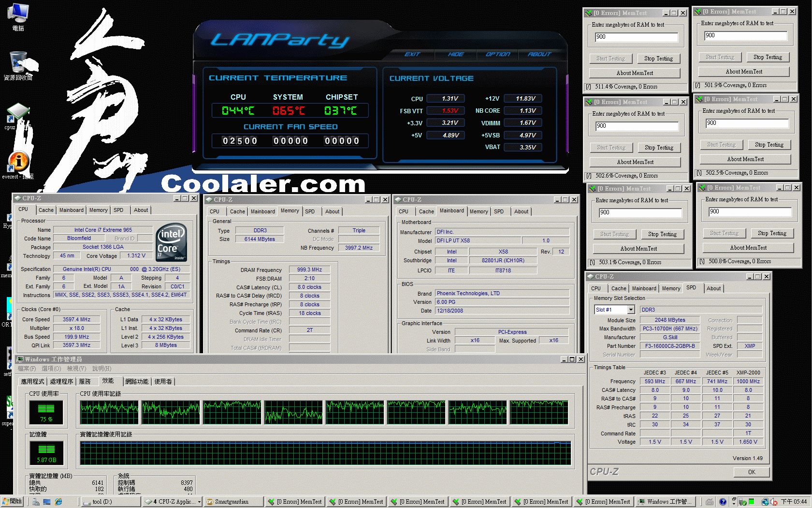This screenshot has width=812, height=508.
Task: Open About tab in CPU-Z Timings window
Action: 332,211
